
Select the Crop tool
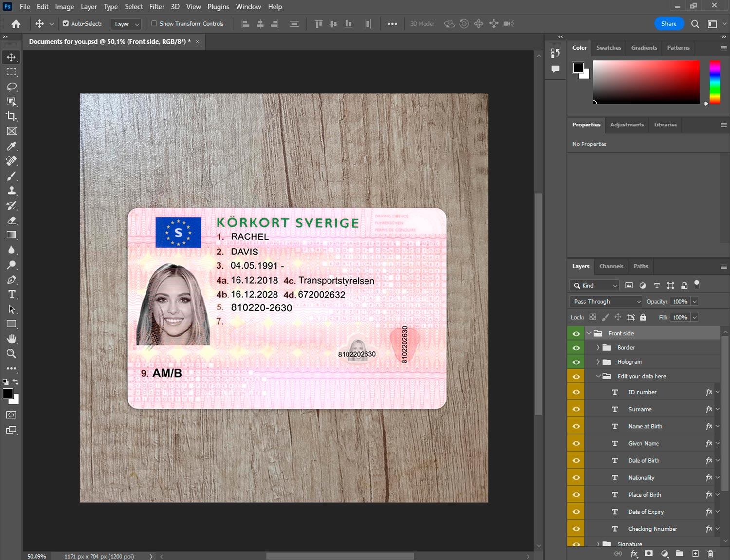[x=11, y=116]
